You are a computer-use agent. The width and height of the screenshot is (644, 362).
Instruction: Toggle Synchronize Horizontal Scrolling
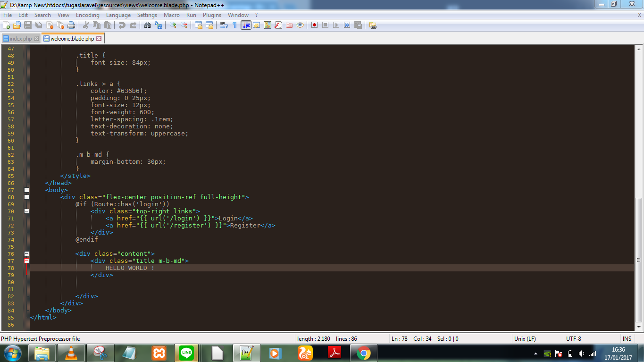[209, 25]
